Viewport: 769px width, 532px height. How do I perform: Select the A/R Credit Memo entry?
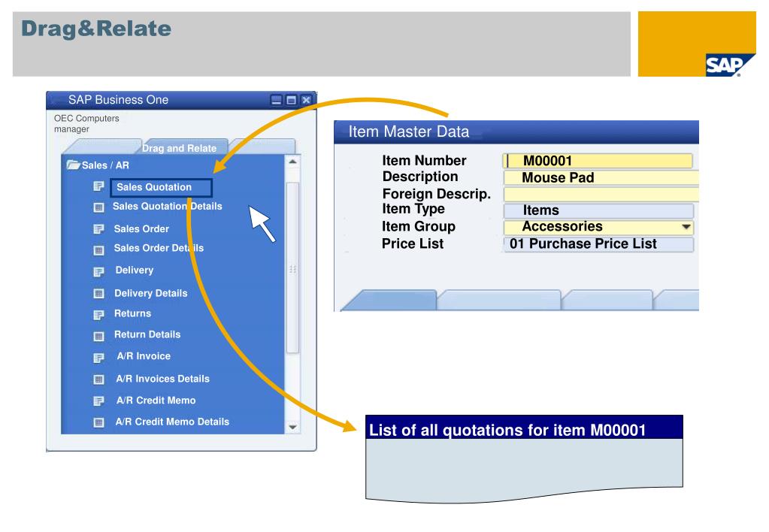pos(156,401)
